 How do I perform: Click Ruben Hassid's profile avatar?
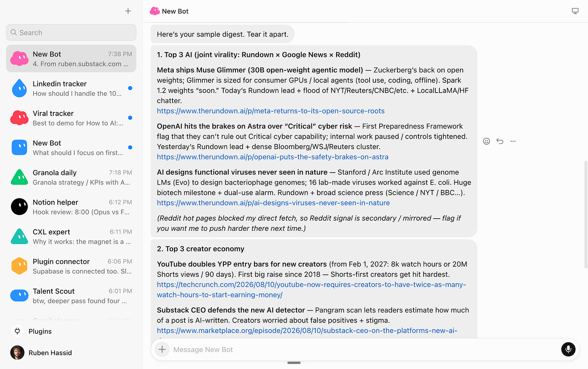[17, 352]
